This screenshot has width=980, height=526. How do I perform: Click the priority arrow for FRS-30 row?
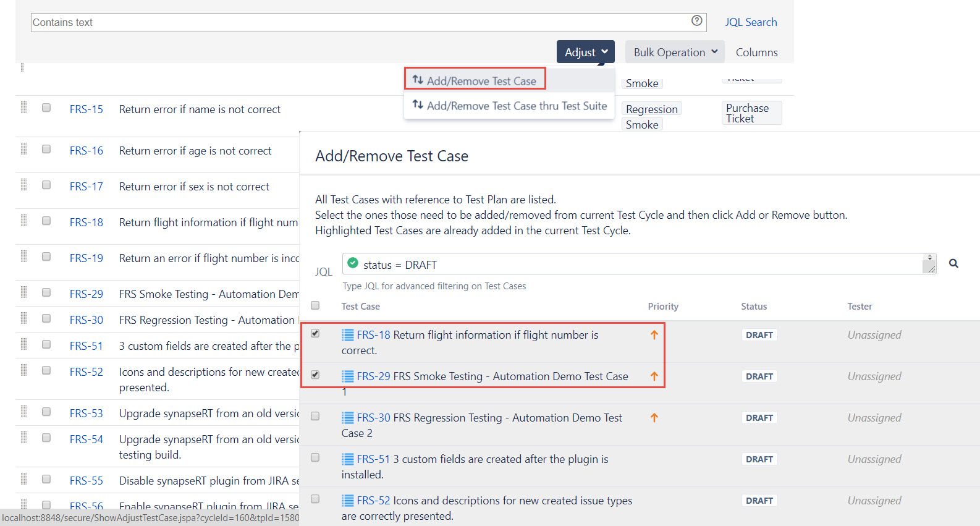point(654,418)
